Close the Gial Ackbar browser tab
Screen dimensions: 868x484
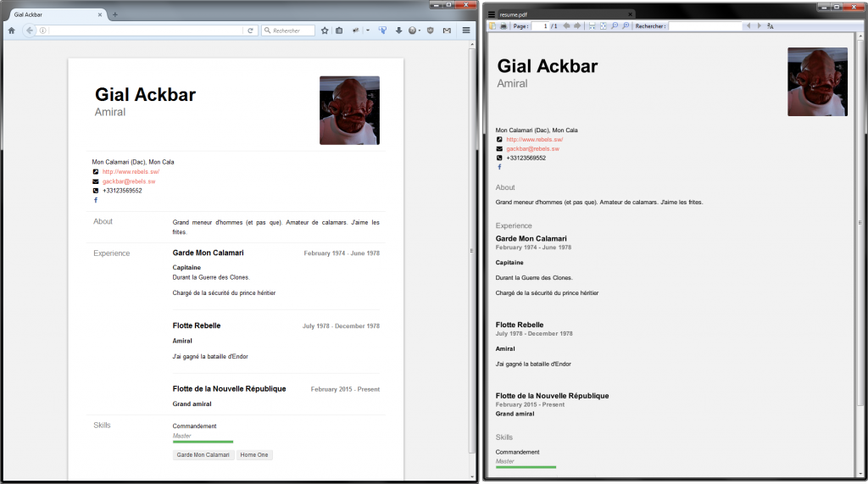100,14
